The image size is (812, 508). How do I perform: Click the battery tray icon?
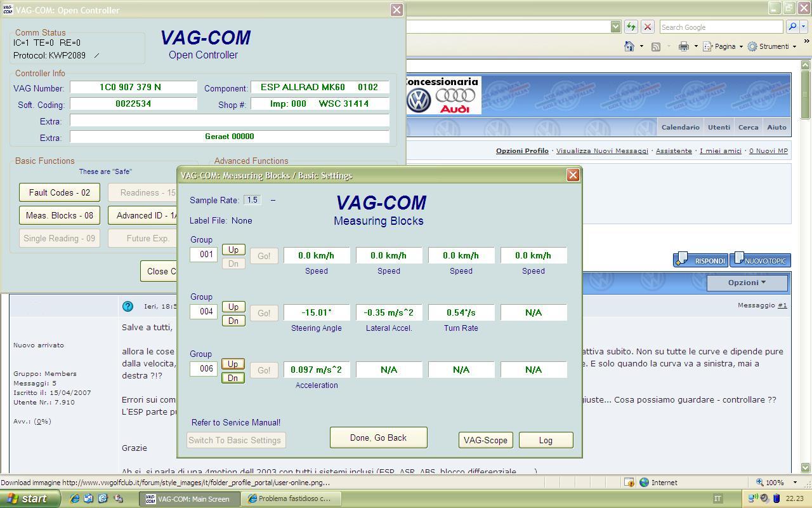pyautogui.click(x=775, y=498)
